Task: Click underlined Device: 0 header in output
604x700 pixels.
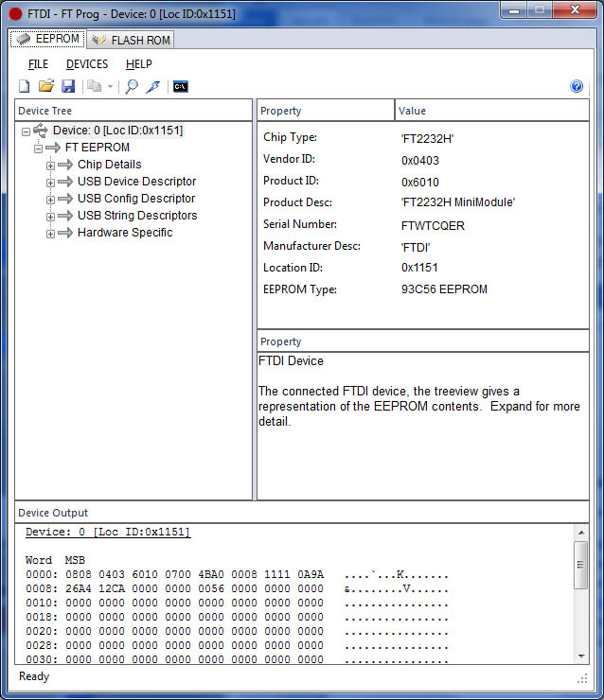Action: tap(108, 532)
